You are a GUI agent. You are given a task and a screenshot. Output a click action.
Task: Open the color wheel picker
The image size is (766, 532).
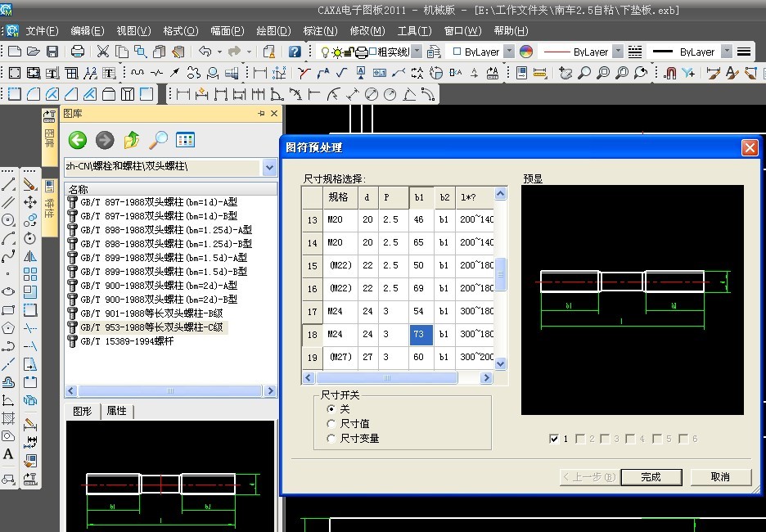pos(526,52)
